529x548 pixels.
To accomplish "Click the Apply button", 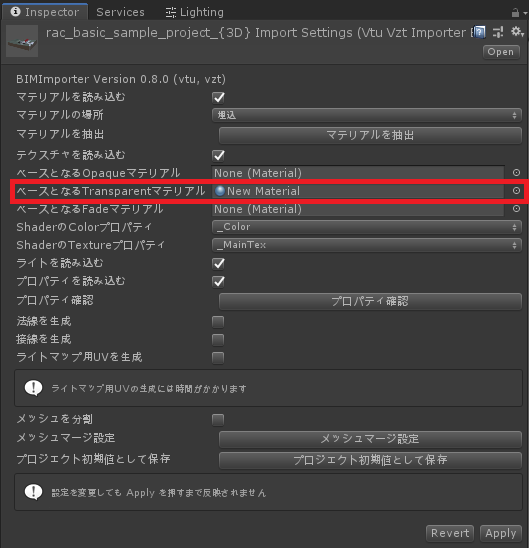I will coord(501,533).
